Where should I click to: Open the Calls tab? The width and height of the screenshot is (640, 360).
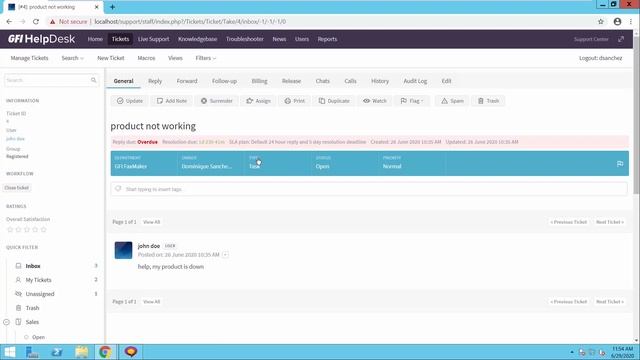[x=350, y=81]
